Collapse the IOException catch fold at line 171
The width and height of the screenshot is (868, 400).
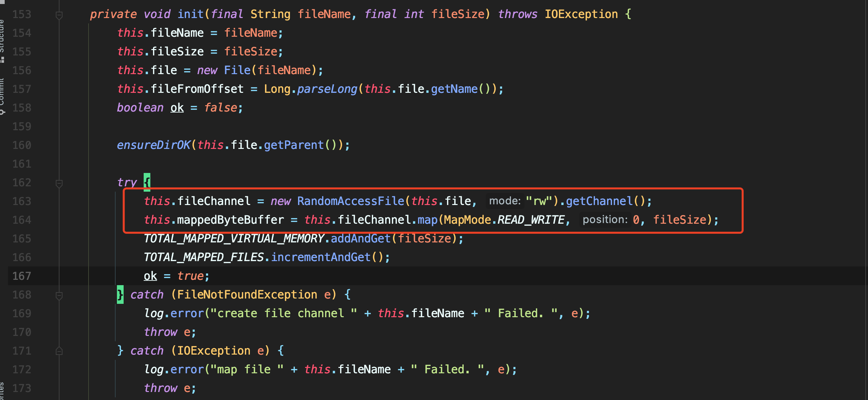[59, 351]
